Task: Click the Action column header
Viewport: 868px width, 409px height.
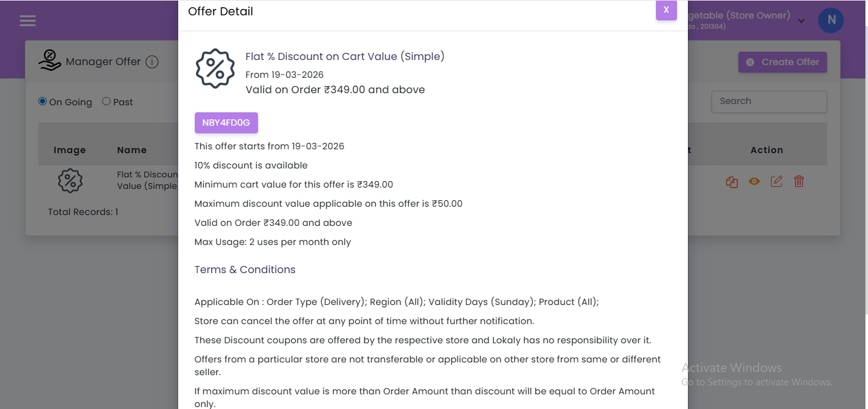Action: click(766, 150)
